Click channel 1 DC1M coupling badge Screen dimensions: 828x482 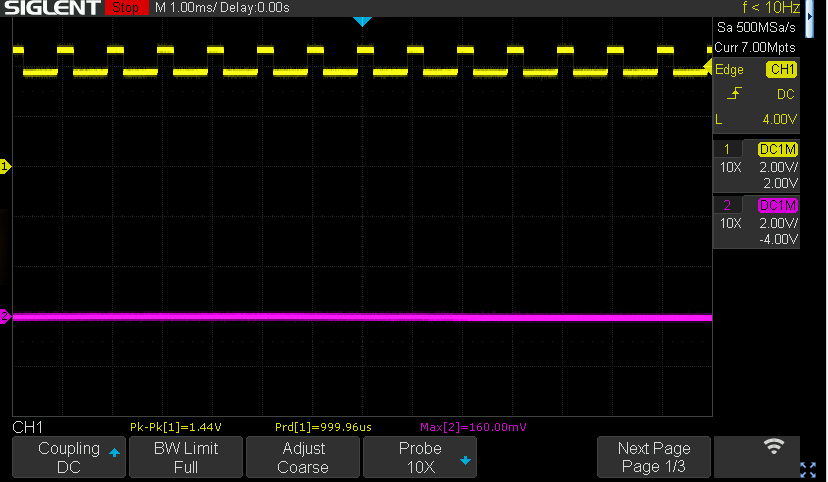[778, 149]
